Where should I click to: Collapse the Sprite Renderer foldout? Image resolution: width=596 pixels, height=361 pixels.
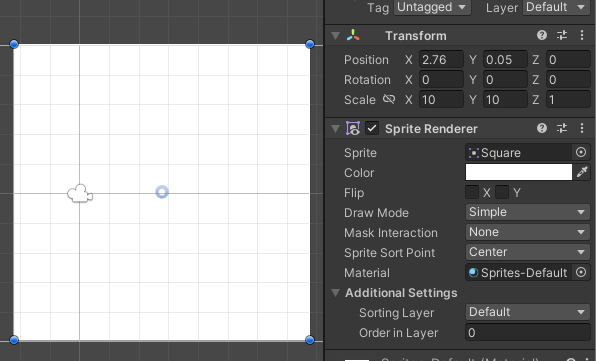point(335,129)
